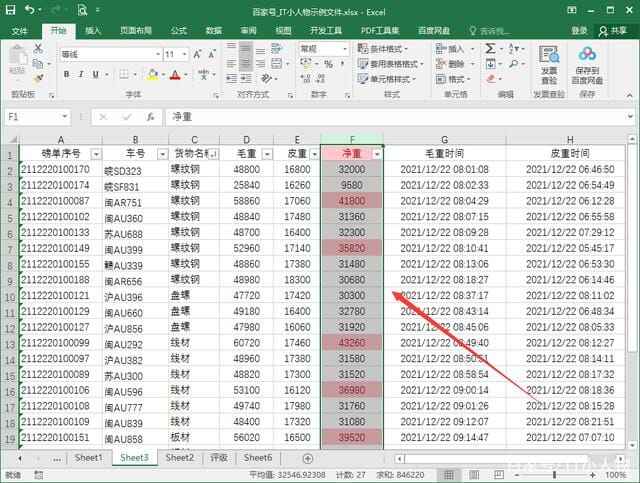Image resolution: width=640 pixels, height=483 pixels.
Task: Click the red font color swatch
Action: tap(175, 75)
